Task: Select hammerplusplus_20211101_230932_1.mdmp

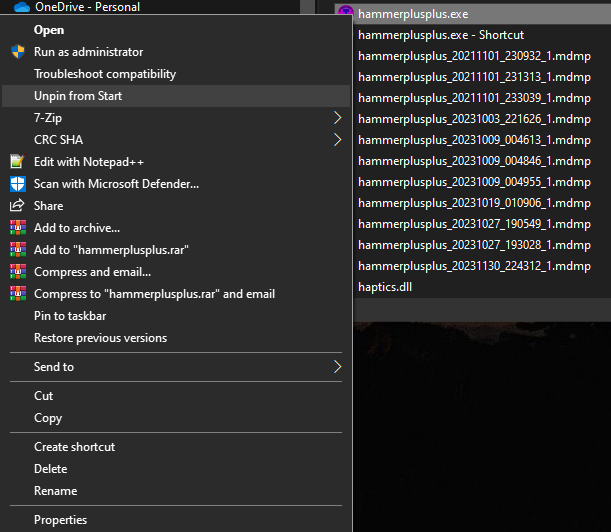Action: [x=474, y=56]
